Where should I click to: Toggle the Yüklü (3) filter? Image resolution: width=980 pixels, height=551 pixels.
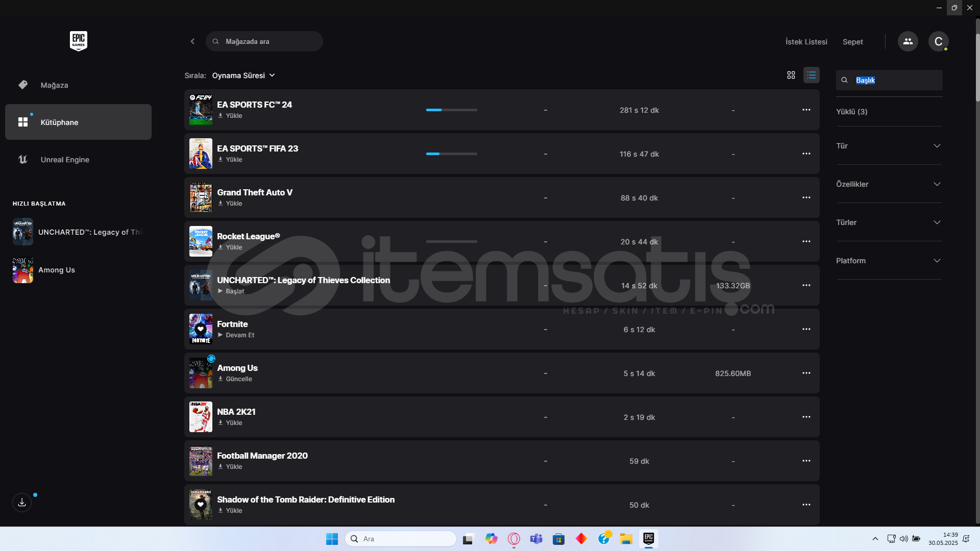[851, 112]
